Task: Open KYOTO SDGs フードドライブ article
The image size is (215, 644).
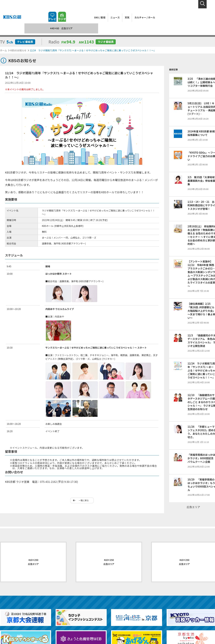Action: click(201, 156)
